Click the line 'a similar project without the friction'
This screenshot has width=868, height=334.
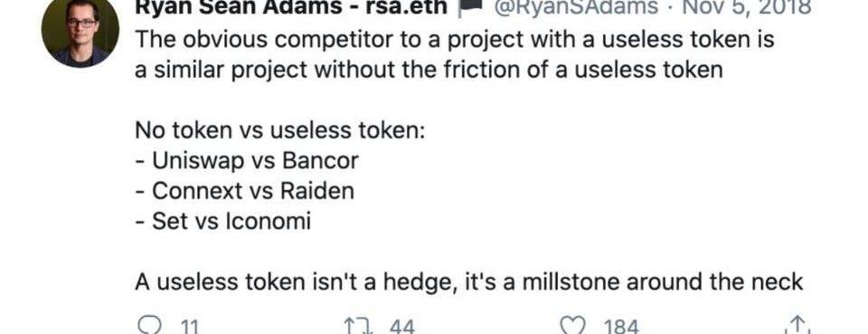[429, 71]
